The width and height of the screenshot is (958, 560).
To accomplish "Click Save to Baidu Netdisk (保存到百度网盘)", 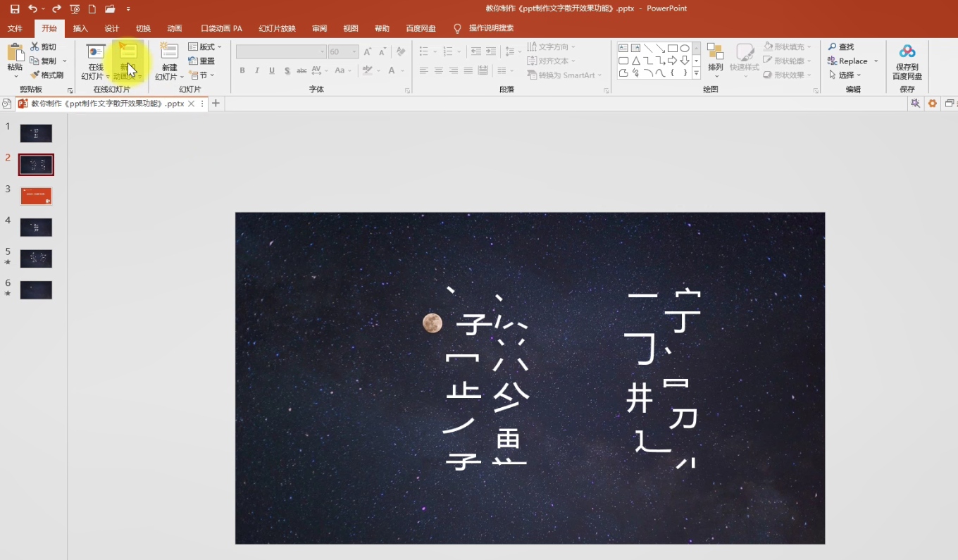I will click(907, 62).
